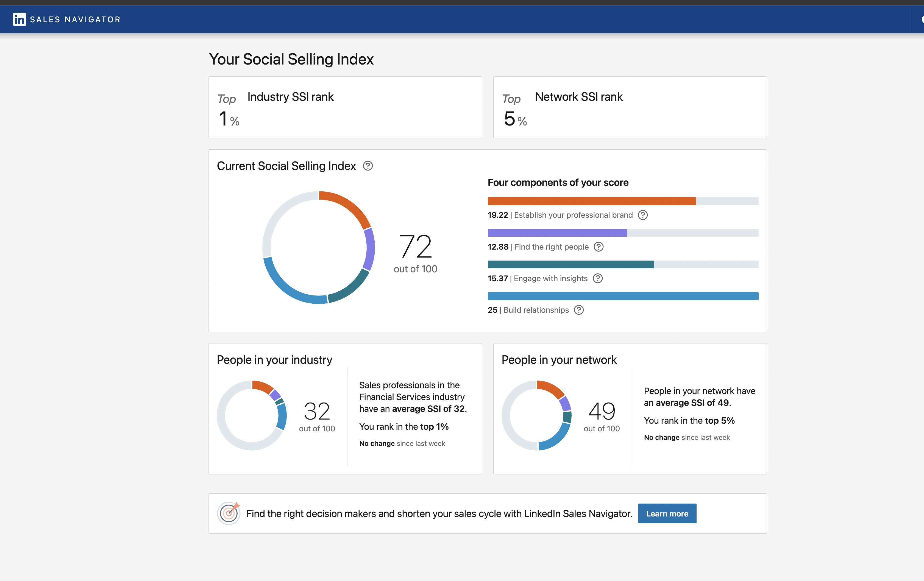Click the 19.22 professional brand score
This screenshot has width=924, height=581.
498,215
